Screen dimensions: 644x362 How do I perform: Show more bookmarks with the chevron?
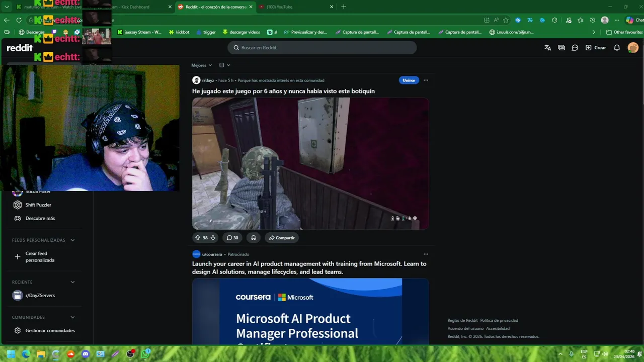click(594, 32)
